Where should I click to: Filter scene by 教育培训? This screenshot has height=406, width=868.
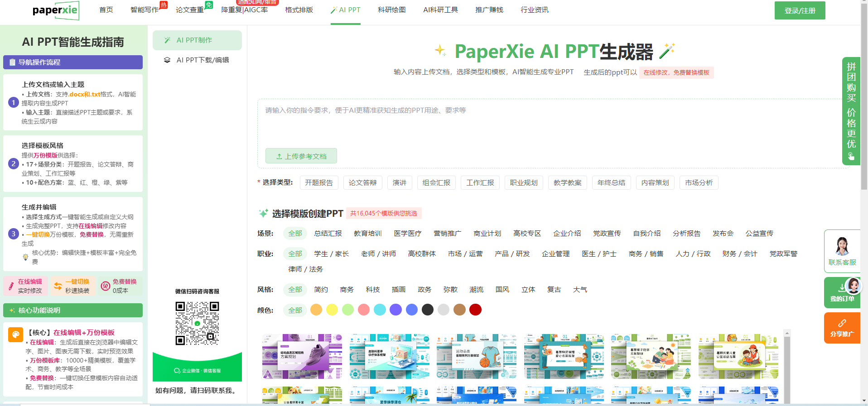click(x=368, y=234)
